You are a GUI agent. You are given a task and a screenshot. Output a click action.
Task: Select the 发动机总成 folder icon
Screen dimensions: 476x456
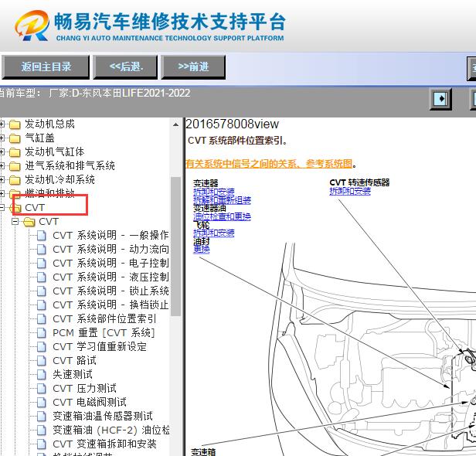(15, 124)
